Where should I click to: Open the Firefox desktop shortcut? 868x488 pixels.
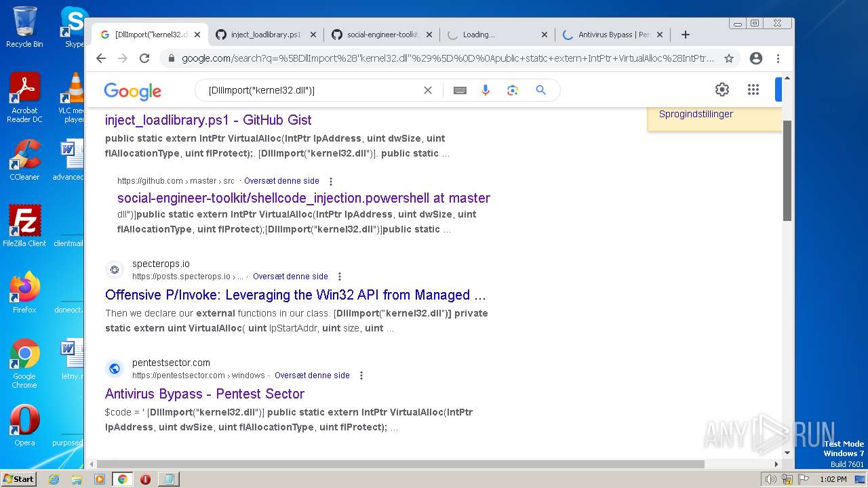pyautogui.click(x=24, y=293)
